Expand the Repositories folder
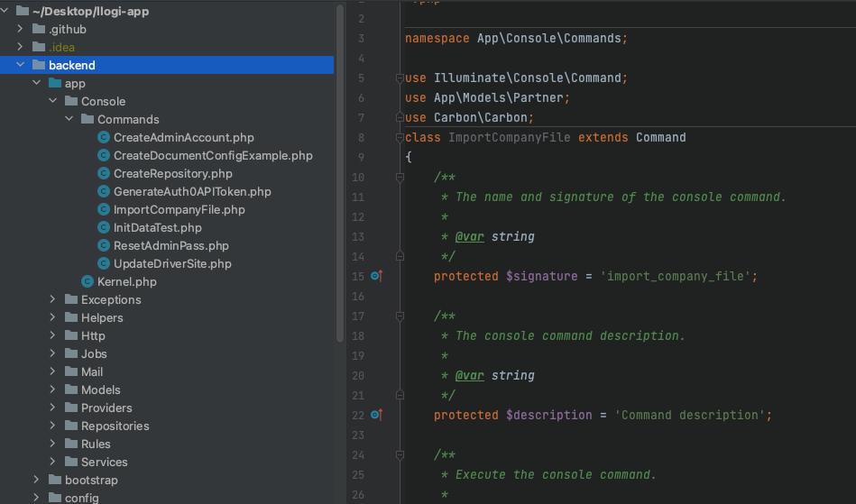 coord(52,425)
